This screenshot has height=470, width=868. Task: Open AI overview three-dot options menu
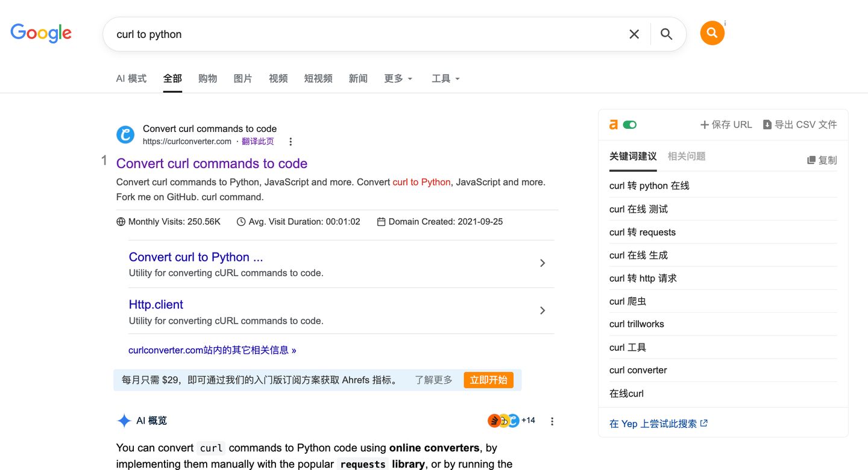coord(552,422)
